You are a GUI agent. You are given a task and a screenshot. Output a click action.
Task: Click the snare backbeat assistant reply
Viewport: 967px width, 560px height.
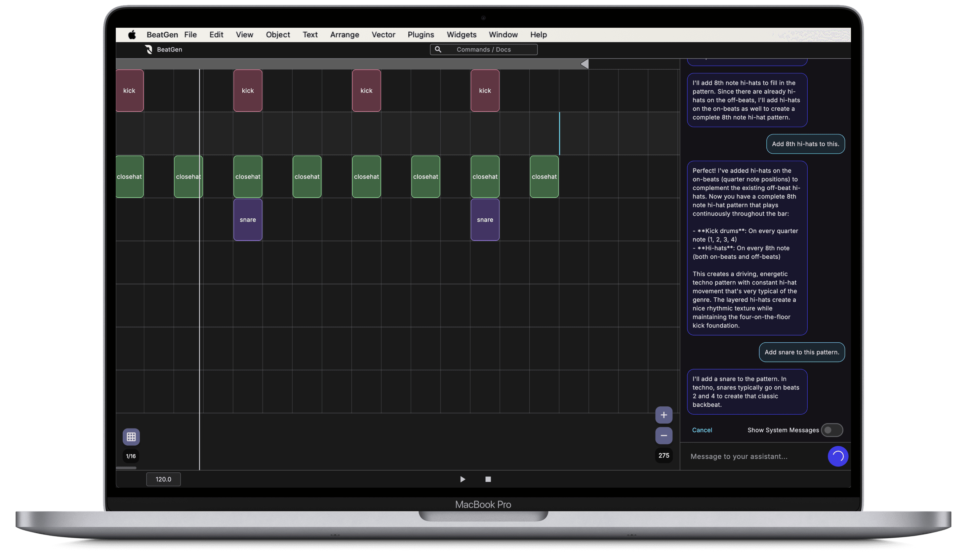[x=747, y=392]
